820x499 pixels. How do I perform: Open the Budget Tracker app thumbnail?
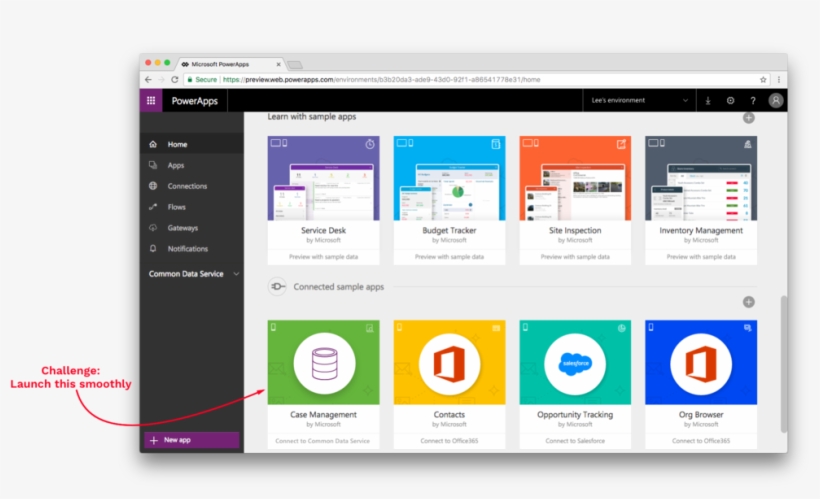[449, 178]
